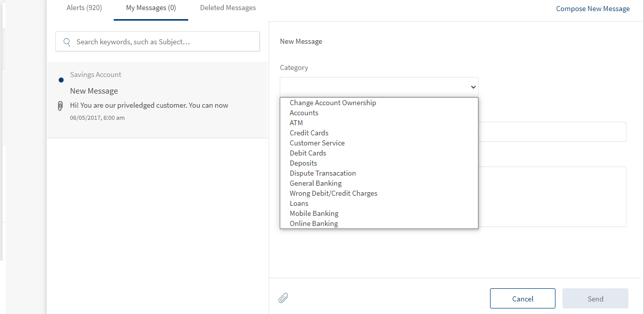Click the paperclip attach file icon
Screen dimensions: 644x314
(283, 298)
